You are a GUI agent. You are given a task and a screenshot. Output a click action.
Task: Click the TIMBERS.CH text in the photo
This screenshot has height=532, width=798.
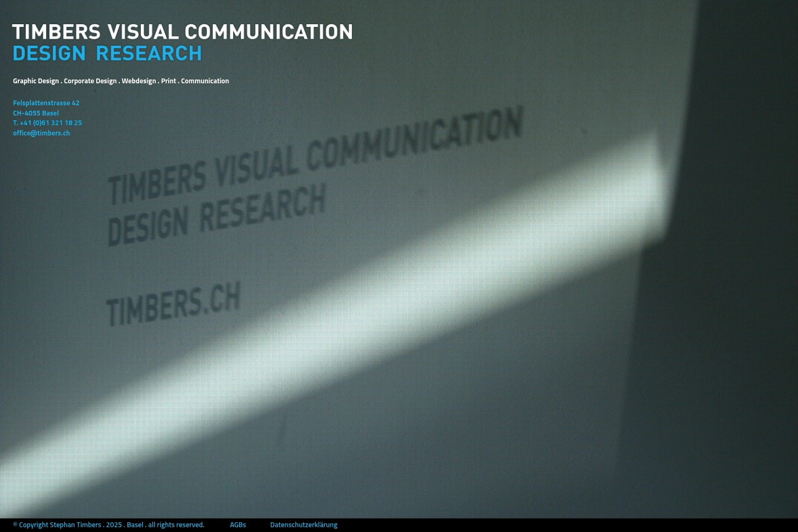[173, 305]
